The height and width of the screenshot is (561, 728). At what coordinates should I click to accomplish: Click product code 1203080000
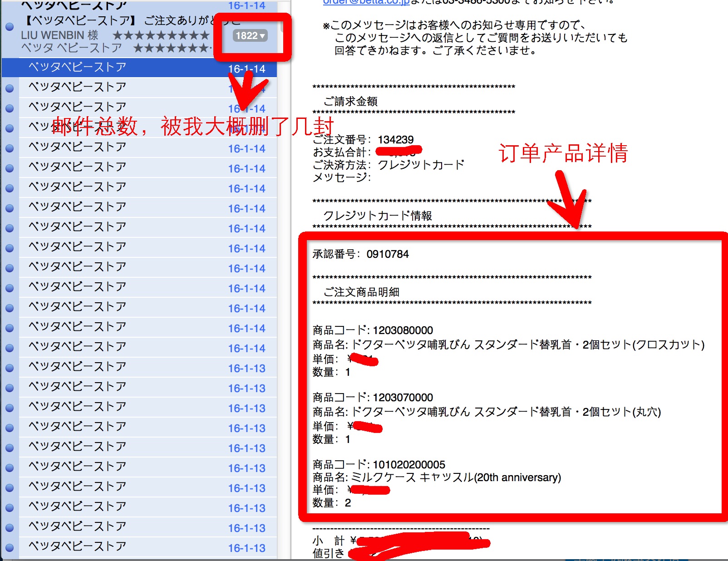(403, 330)
